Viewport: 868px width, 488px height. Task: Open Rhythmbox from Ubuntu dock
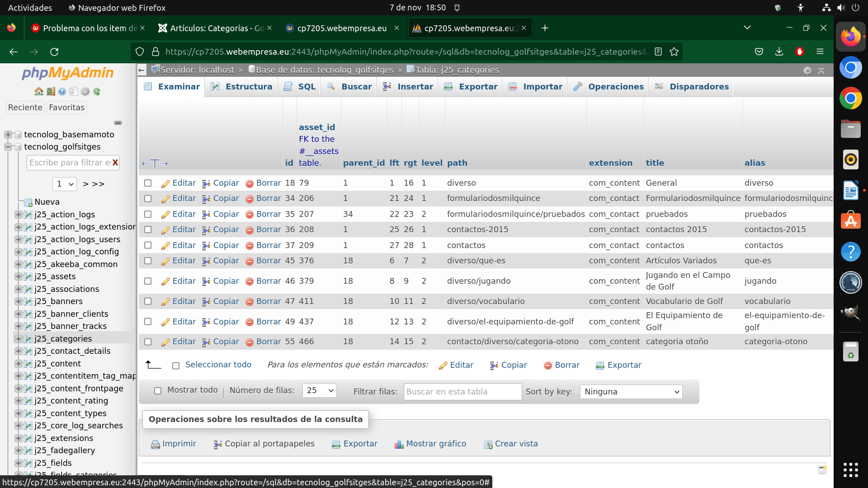point(850,160)
